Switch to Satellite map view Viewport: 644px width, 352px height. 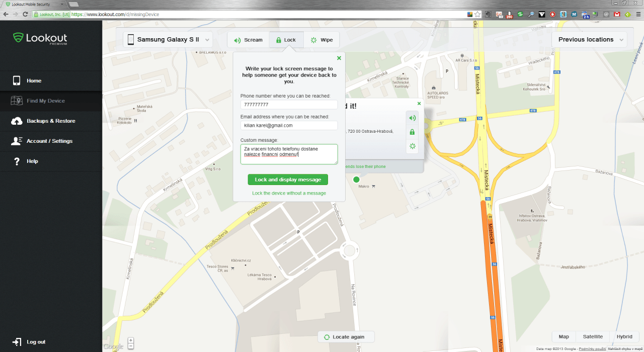[x=593, y=337]
